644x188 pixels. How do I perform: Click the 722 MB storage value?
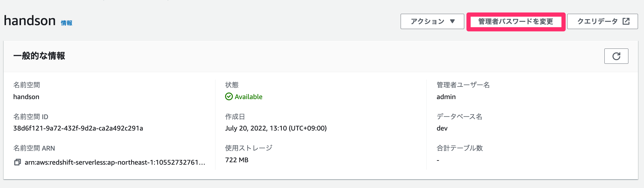pyautogui.click(x=237, y=160)
